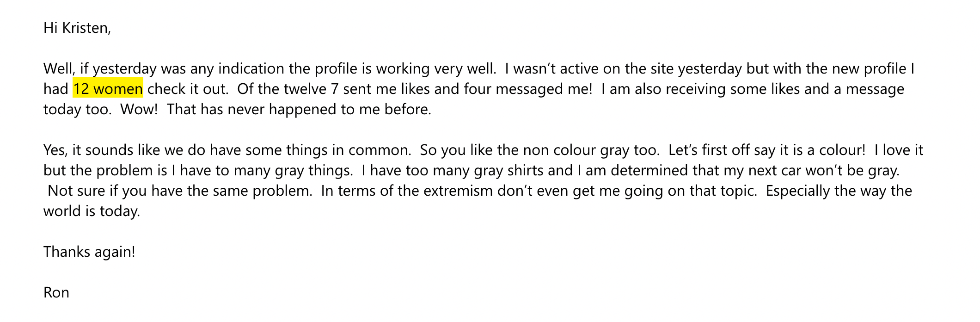Viewport: 980px width, 322px height.
Task: Click the phrase "working very well"
Action: click(436, 68)
